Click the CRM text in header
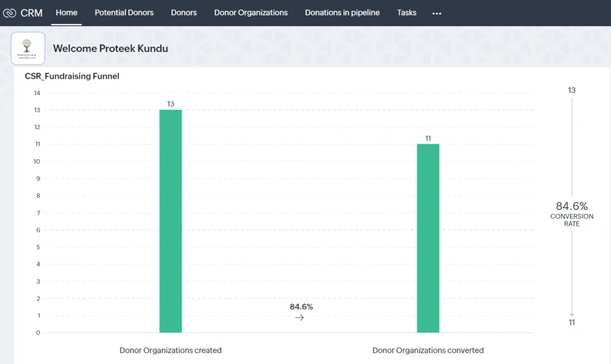 click(31, 13)
